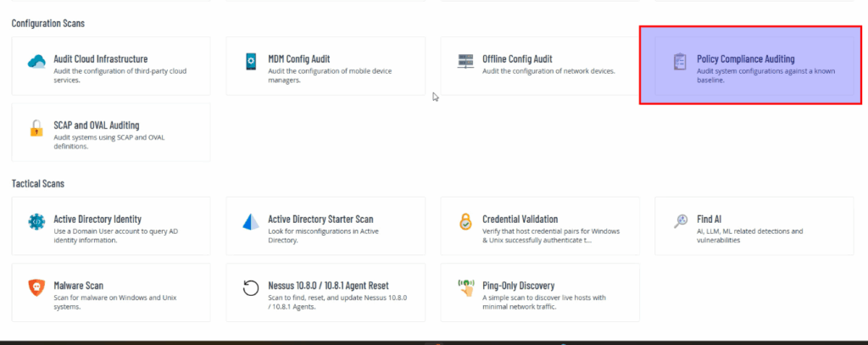Open the Nessus 10.8.0 / 10.8.1 Agent Reset title
Image resolution: width=868 pixels, height=345 pixels.
(328, 286)
